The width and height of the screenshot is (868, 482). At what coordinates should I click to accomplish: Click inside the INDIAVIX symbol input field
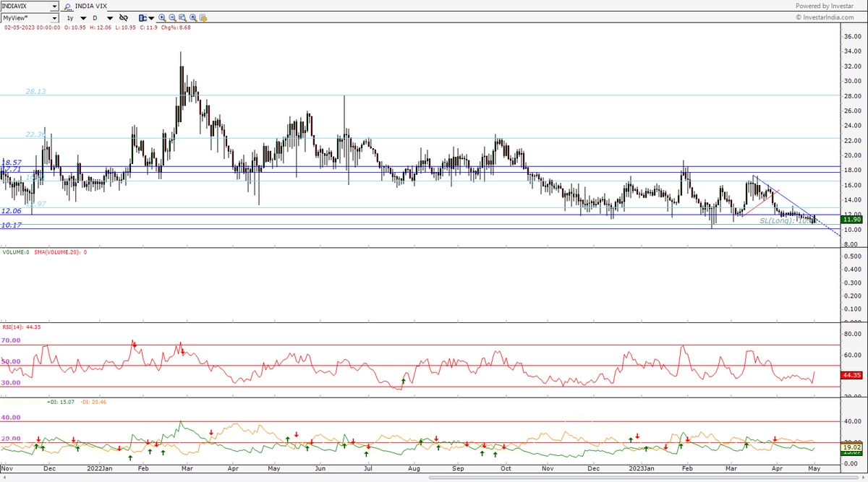[25, 6]
